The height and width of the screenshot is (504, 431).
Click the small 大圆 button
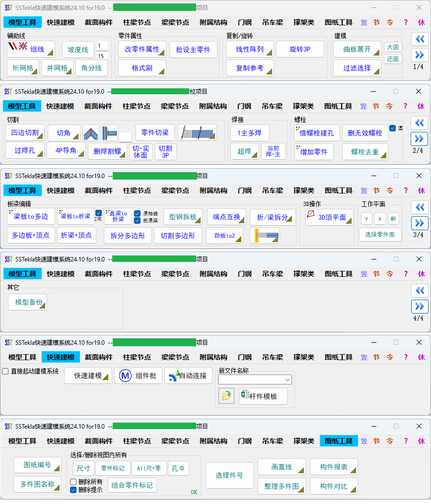[393, 47]
